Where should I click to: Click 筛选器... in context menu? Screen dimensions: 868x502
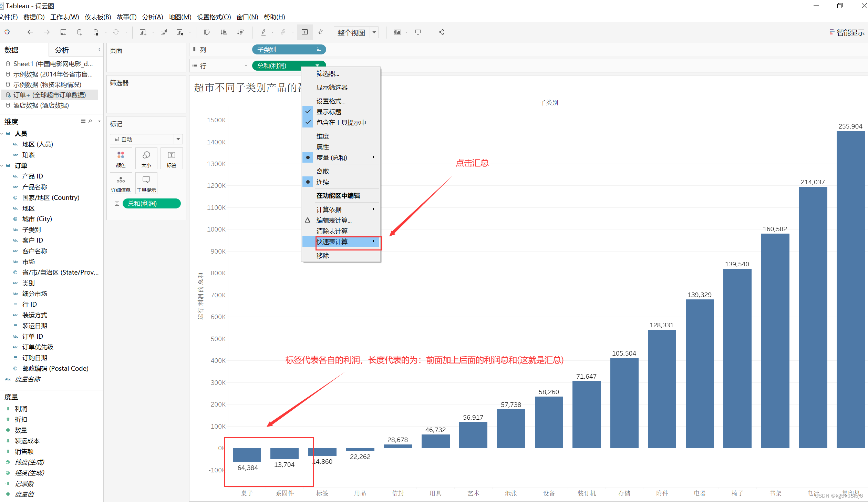341,73
